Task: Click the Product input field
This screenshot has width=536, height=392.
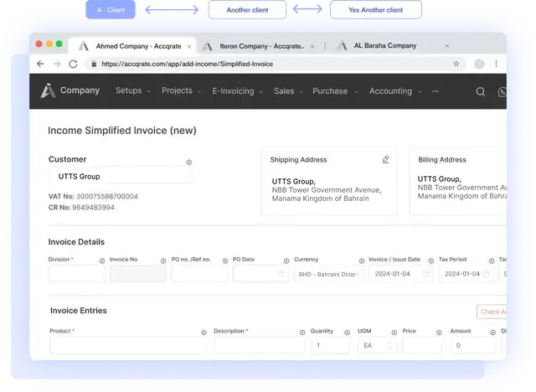Action: [x=128, y=345]
